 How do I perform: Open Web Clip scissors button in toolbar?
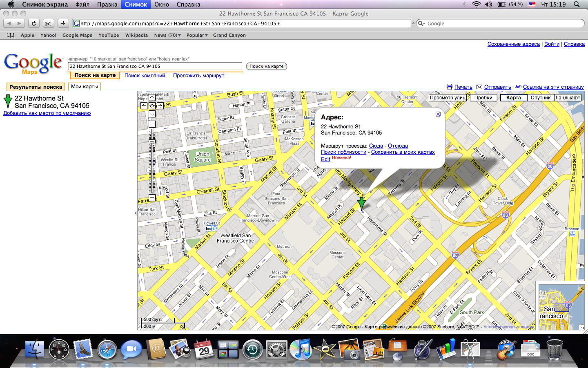click(x=49, y=23)
